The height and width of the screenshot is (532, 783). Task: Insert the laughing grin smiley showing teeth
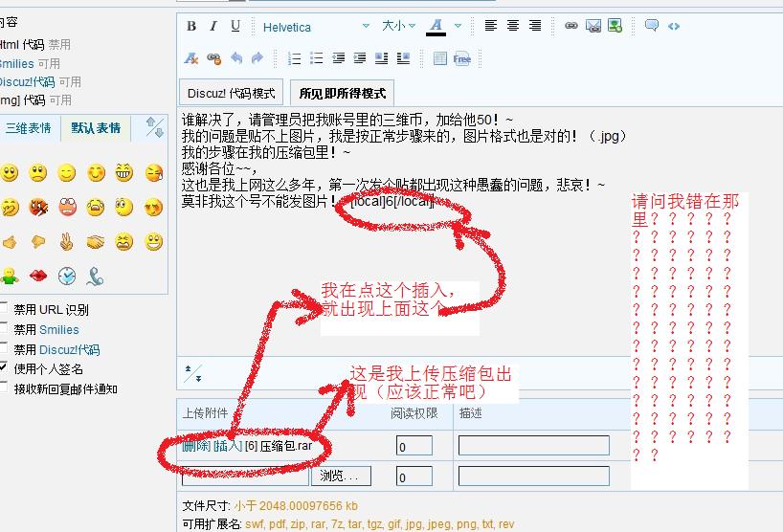tap(123, 172)
